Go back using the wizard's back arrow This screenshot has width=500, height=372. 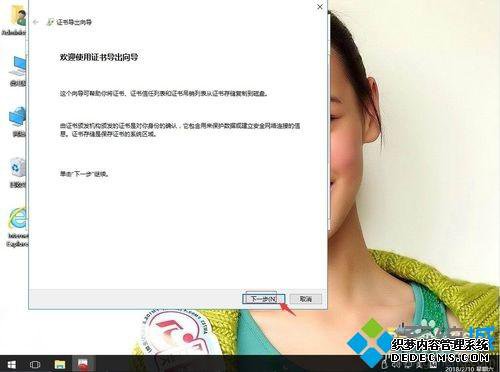[36, 22]
